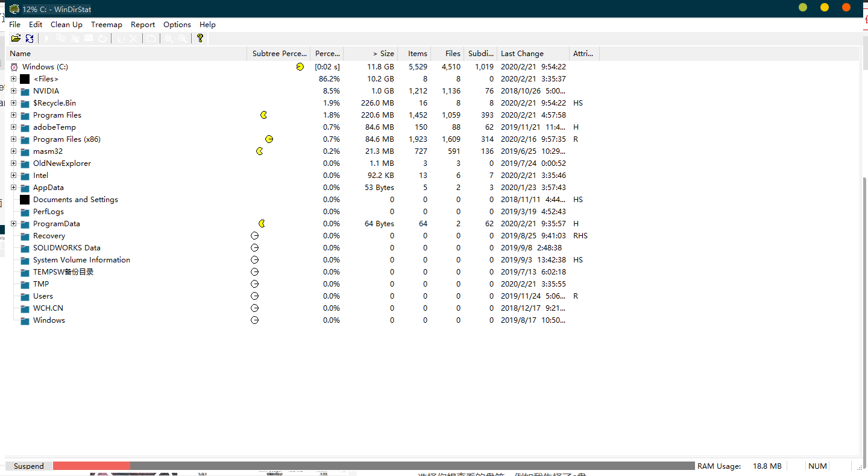This screenshot has height=476, width=868.
Task: Click the Delete to Recycle Bin toolbar icon
Action: 121,38
